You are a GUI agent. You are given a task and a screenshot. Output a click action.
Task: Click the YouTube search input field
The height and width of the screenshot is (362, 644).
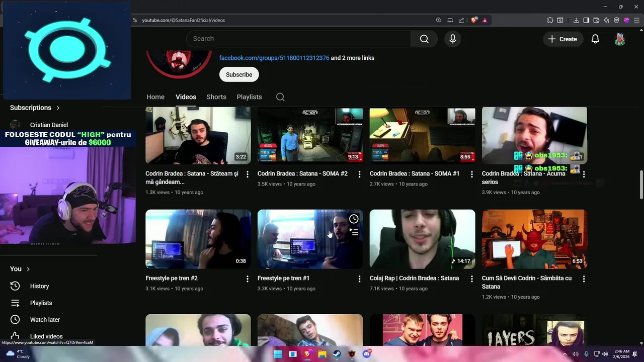(x=298, y=39)
